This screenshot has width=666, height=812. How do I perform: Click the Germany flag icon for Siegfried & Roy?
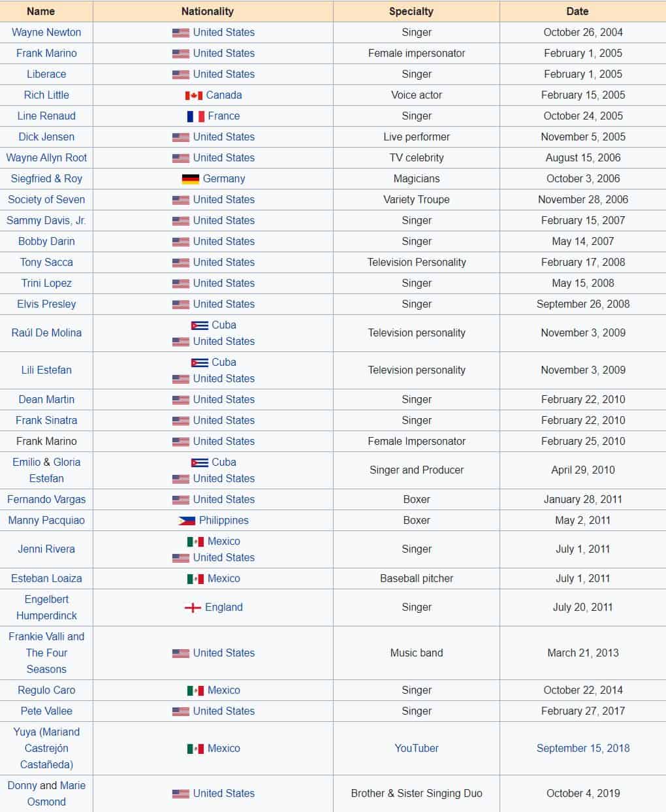190,179
